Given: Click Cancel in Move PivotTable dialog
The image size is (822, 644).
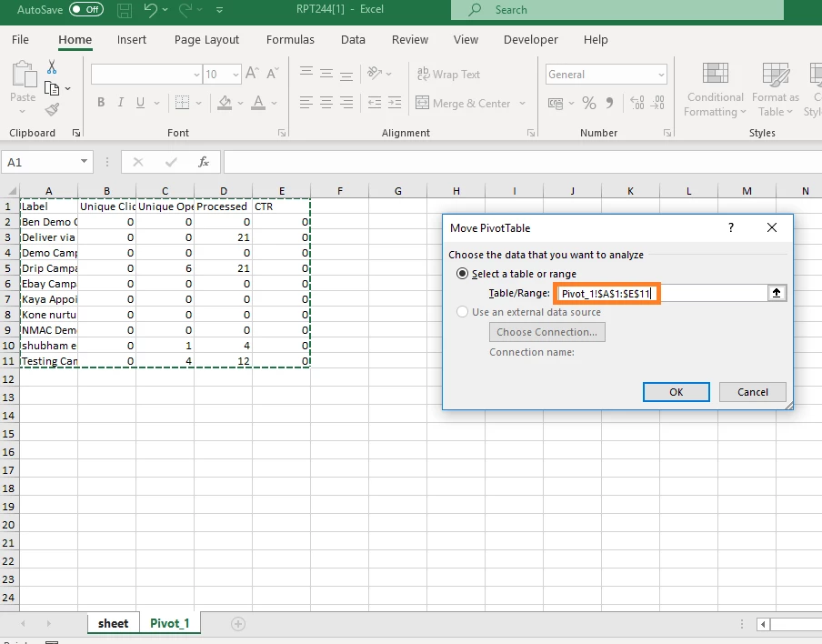Looking at the screenshot, I should (752, 392).
